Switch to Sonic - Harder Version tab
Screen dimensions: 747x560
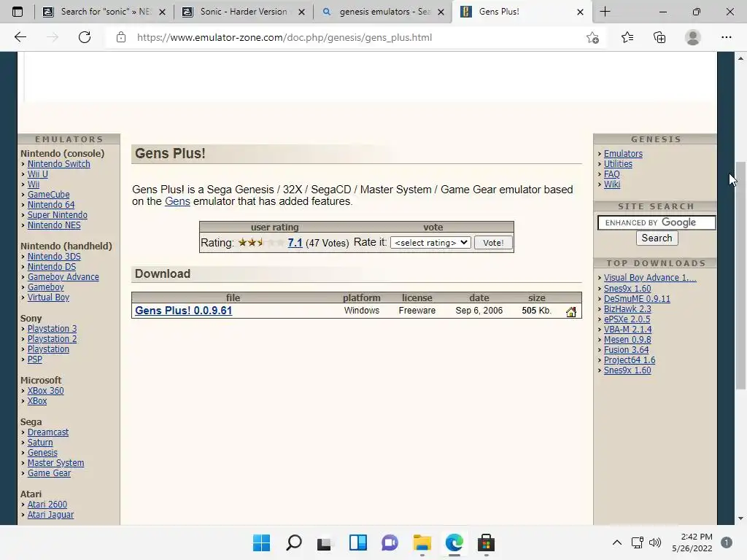244,12
